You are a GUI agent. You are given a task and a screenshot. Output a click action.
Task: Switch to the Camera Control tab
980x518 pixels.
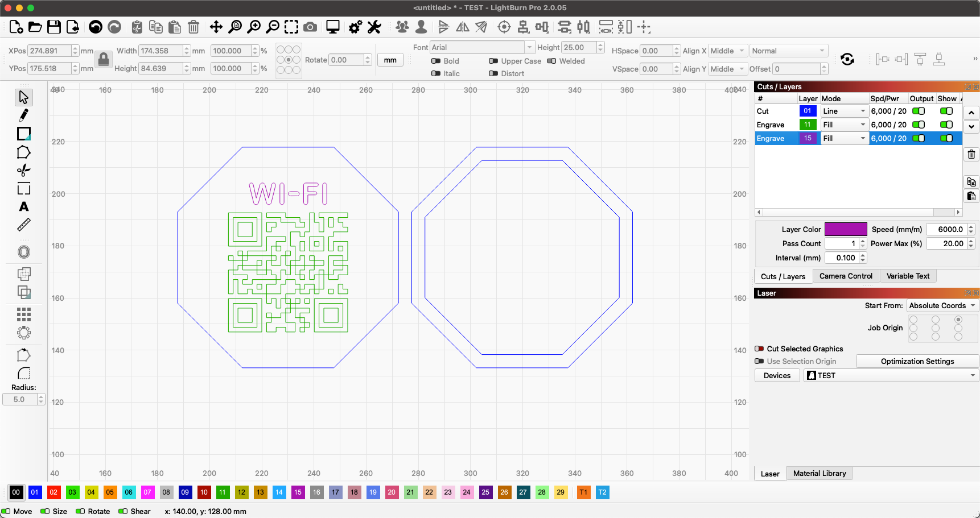845,276
